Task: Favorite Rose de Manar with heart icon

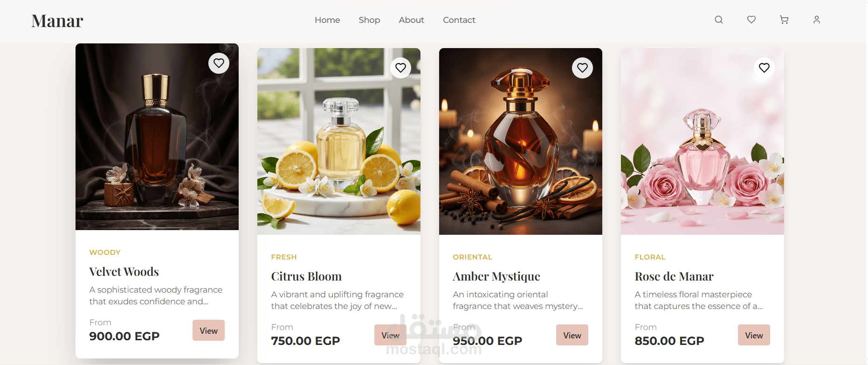Action: (x=764, y=68)
